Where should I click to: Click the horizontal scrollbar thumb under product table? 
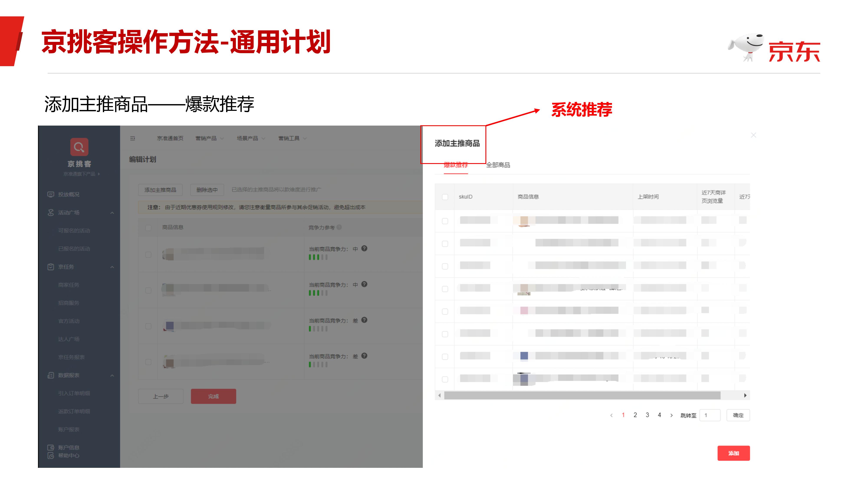[582, 395]
